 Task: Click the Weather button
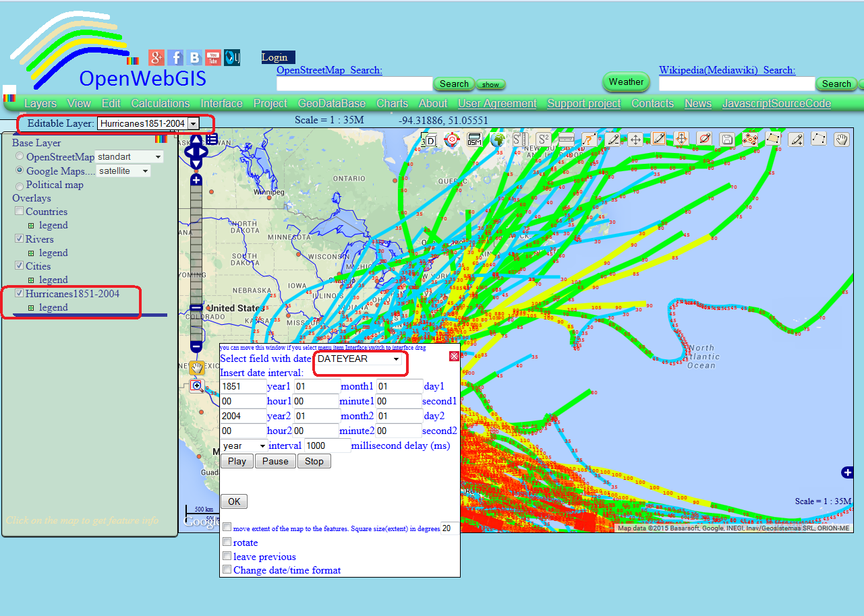[626, 82]
